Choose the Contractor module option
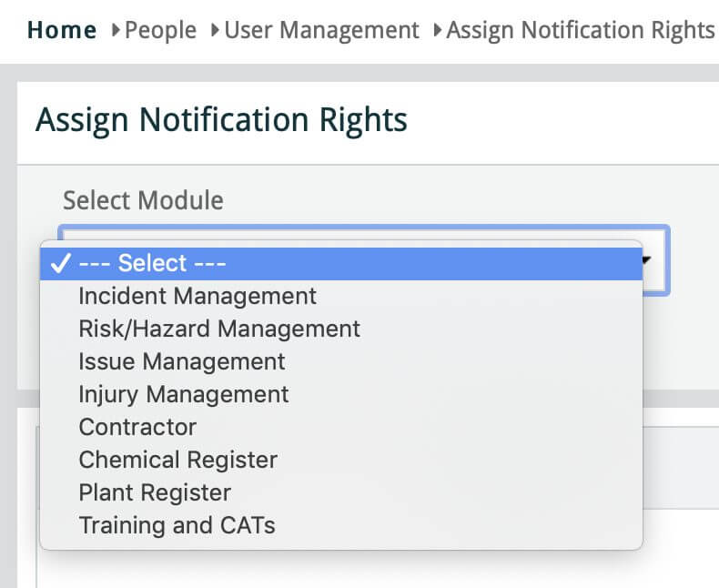This screenshot has width=719, height=588. 137,427
